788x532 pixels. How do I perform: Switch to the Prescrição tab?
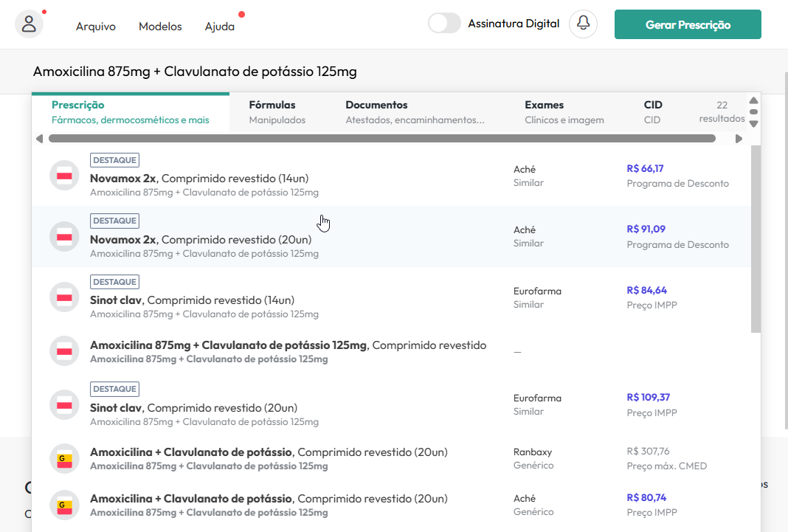click(x=131, y=112)
